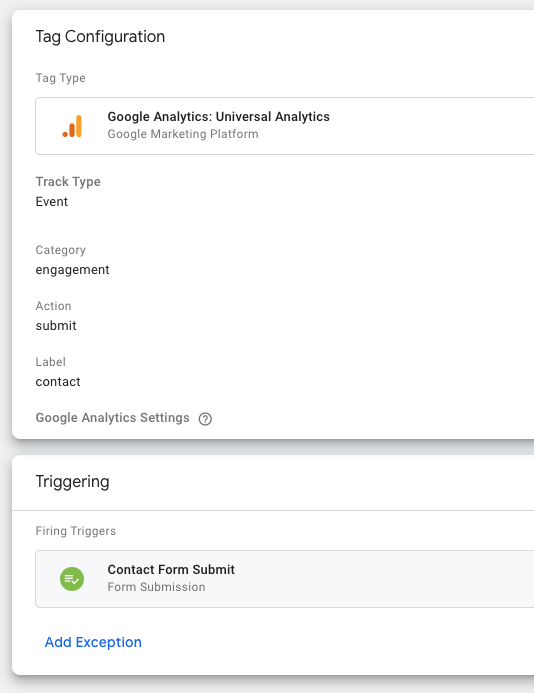
Task: Click the Triggering section heading
Action: [72, 482]
